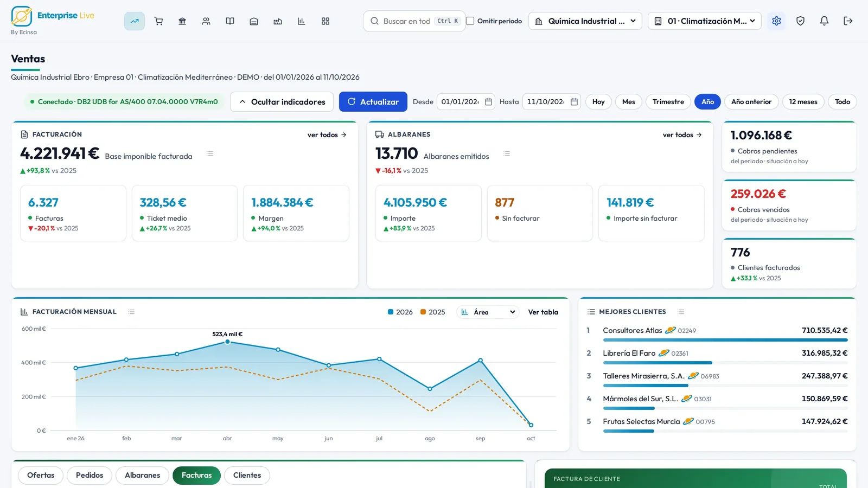Open the people/users module icon
868x488 pixels.
pos(206,21)
